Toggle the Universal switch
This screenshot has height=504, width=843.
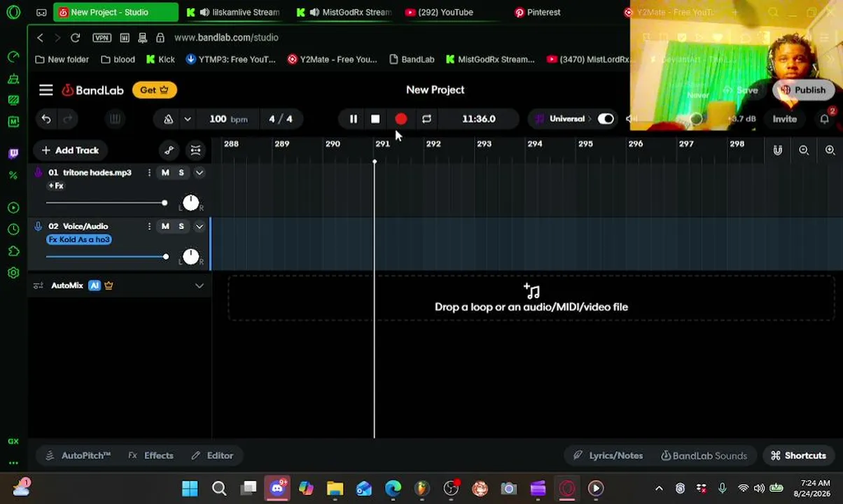click(x=606, y=119)
